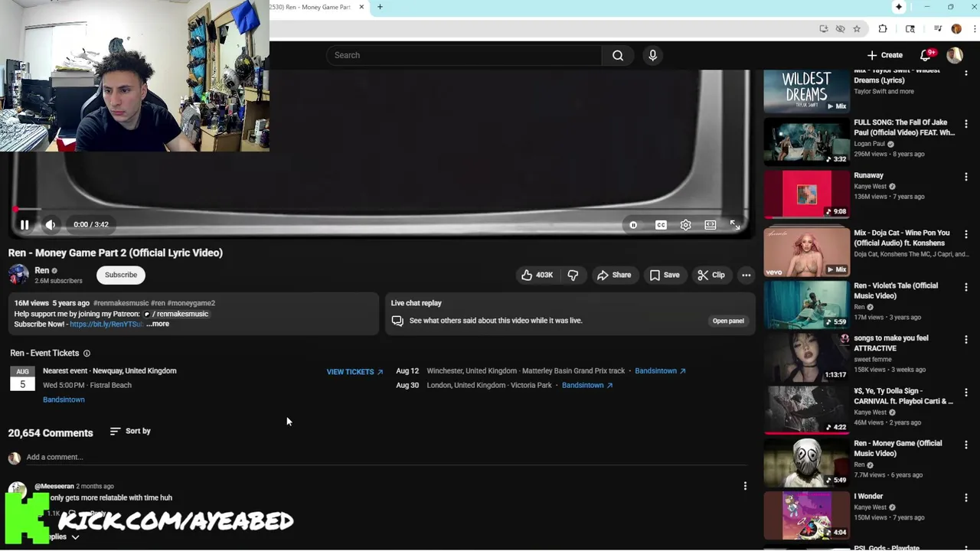Open the Create menu

885,55
